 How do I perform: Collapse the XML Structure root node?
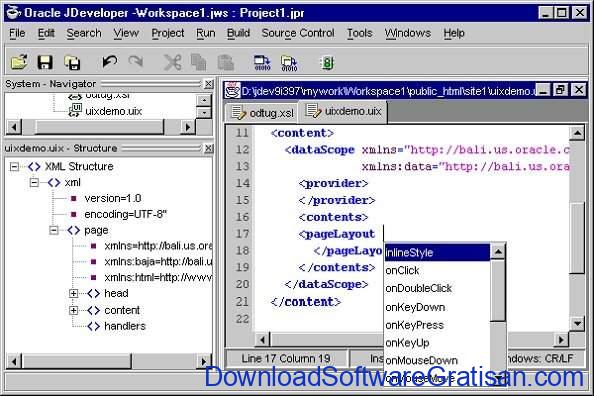click(14, 167)
